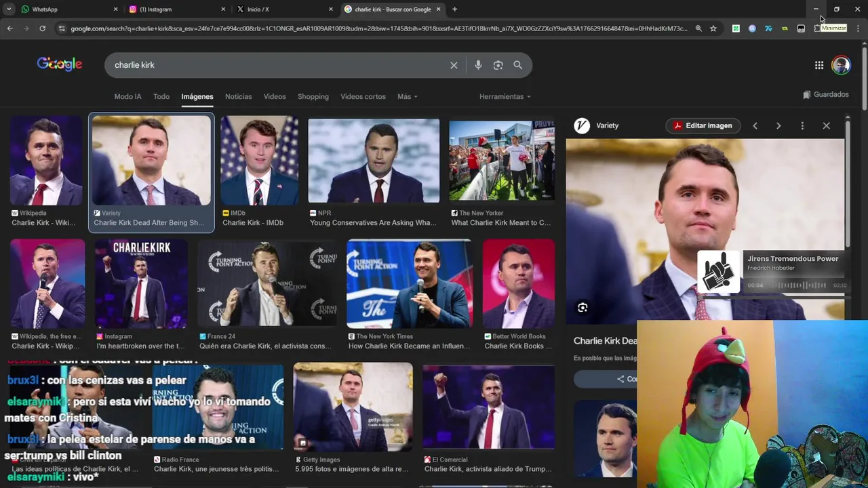Close the WhatsApp tab
This screenshot has width=868, height=488.
(x=115, y=9)
